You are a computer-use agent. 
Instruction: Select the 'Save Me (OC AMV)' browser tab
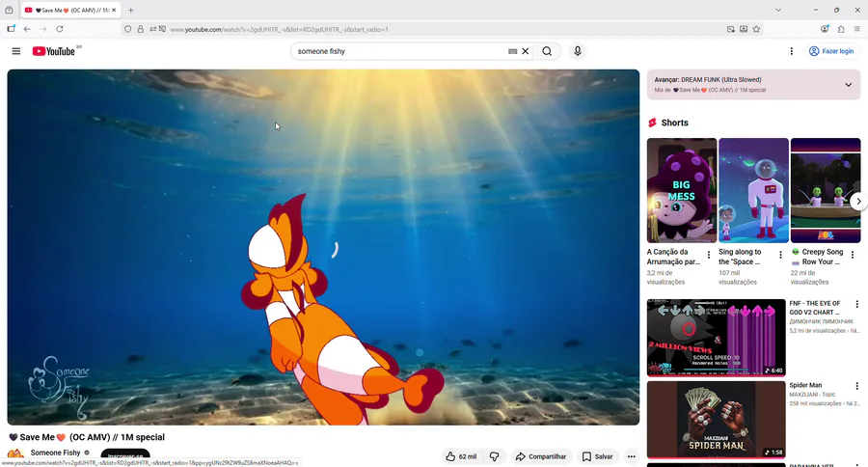[x=70, y=10]
